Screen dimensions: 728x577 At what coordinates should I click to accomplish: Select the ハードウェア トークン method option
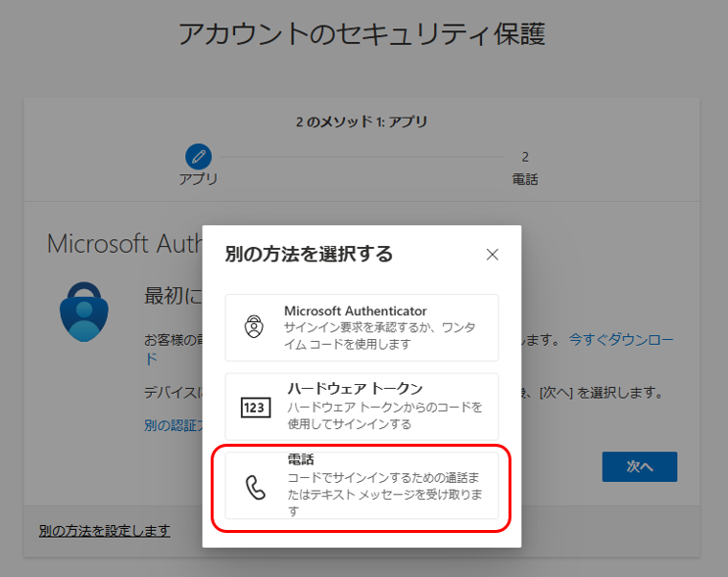coord(362,407)
